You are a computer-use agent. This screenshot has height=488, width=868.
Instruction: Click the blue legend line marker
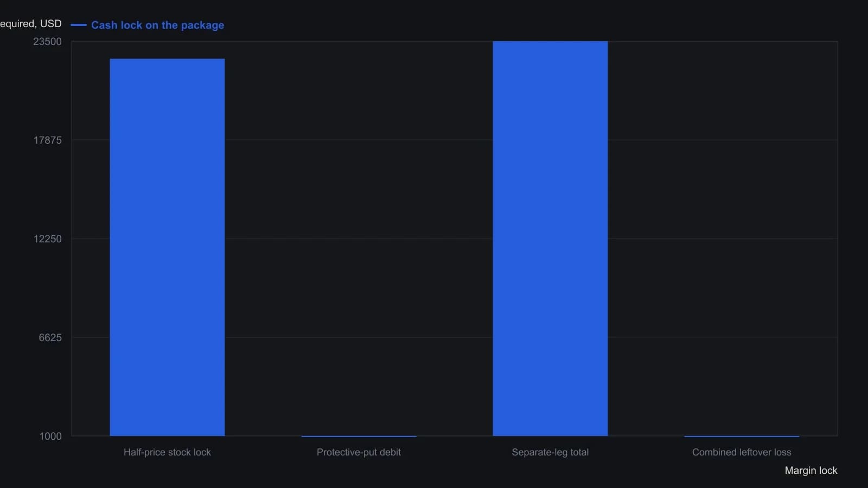tap(79, 25)
